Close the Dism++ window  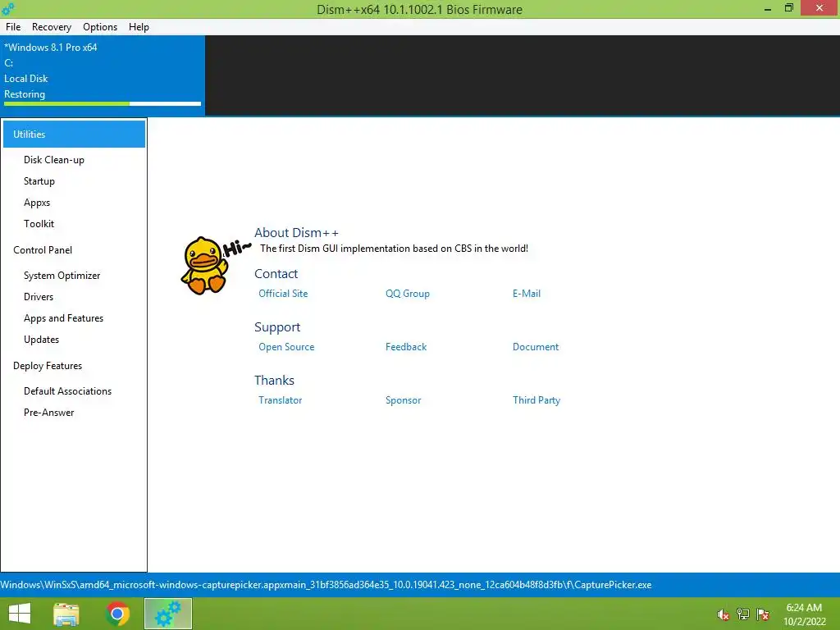pos(819,8)
